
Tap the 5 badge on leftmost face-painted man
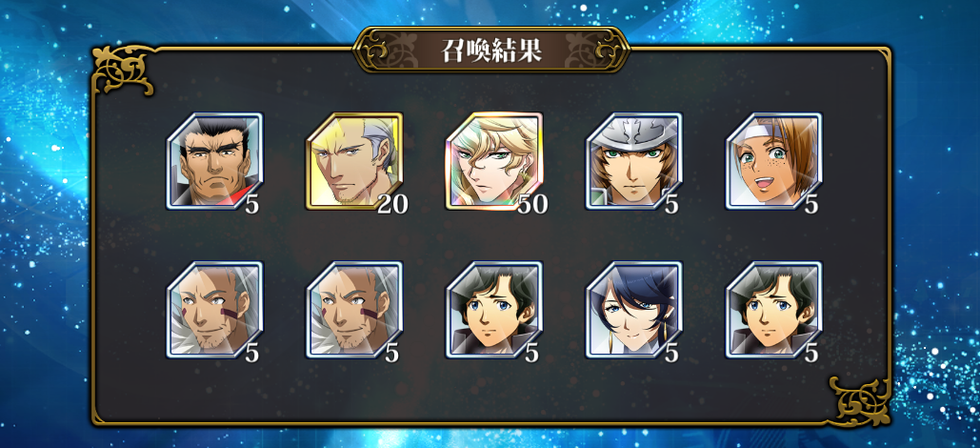pos(251,353)
